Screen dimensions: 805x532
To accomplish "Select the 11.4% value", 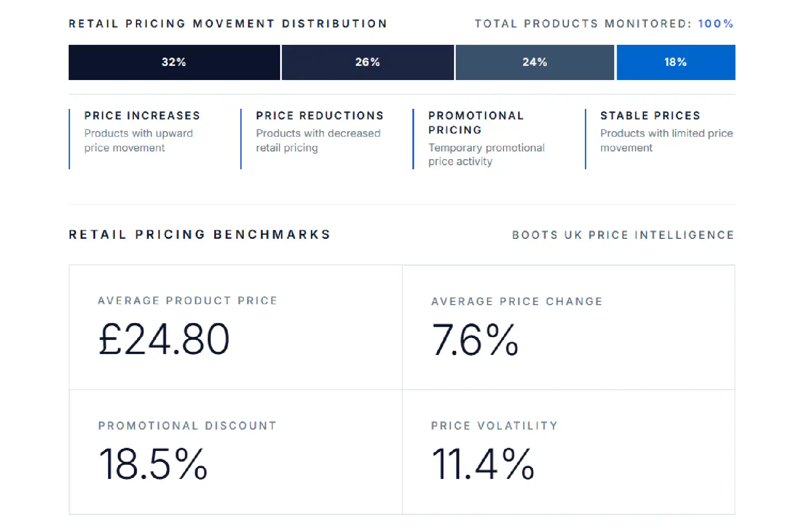I will pos(483,464).
